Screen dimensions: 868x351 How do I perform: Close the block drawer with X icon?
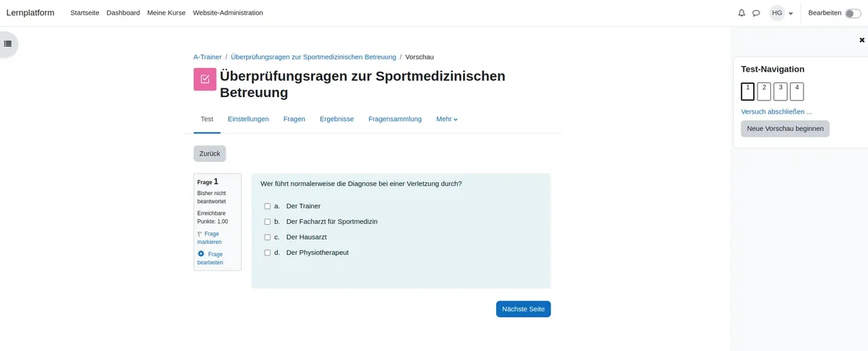(861, 40)
